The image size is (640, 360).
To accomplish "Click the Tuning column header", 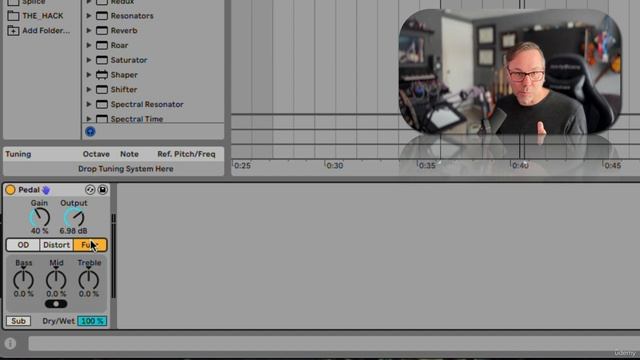I will click(18, 154).
